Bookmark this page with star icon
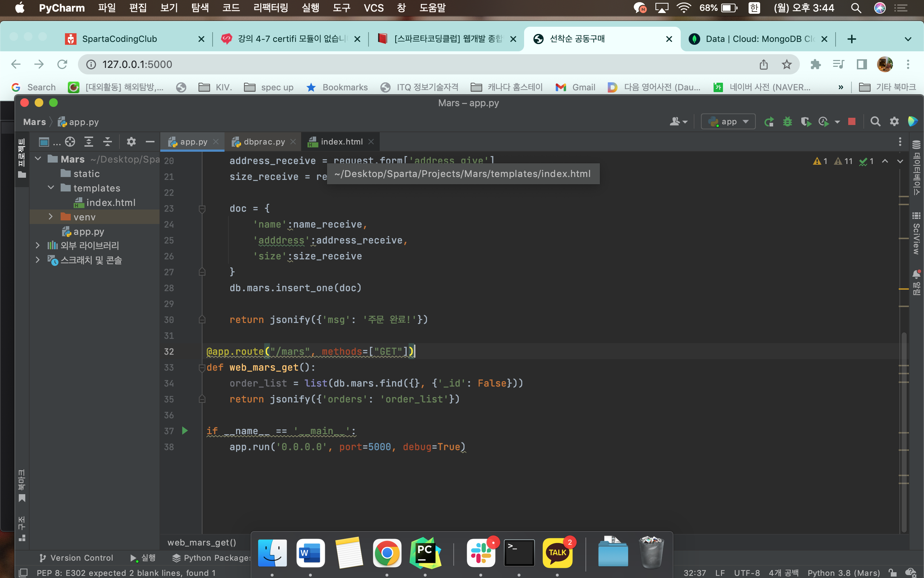 pos(786,64)
